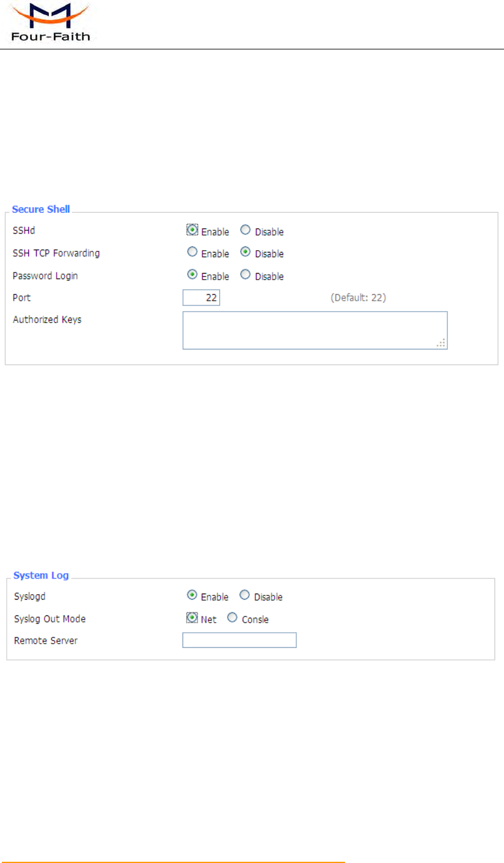The image size is (504, 863).
Task: Enable Syslogd
Action: coord(191,595)
